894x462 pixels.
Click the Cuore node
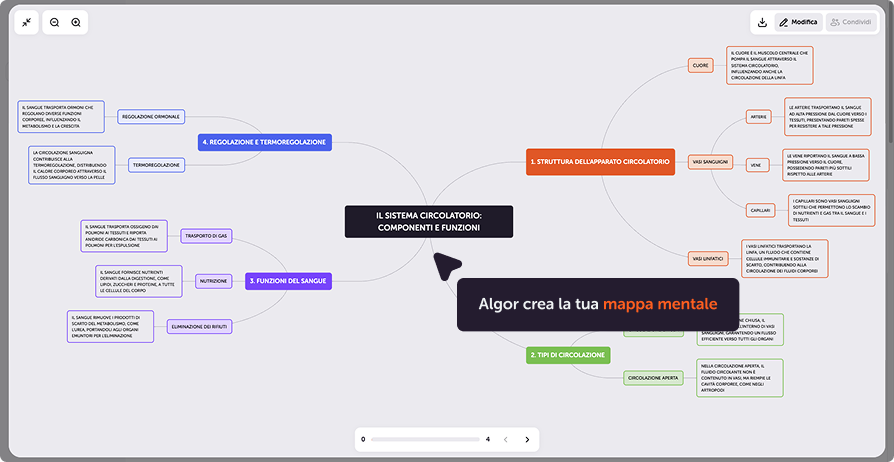click(x=701, y=66)
